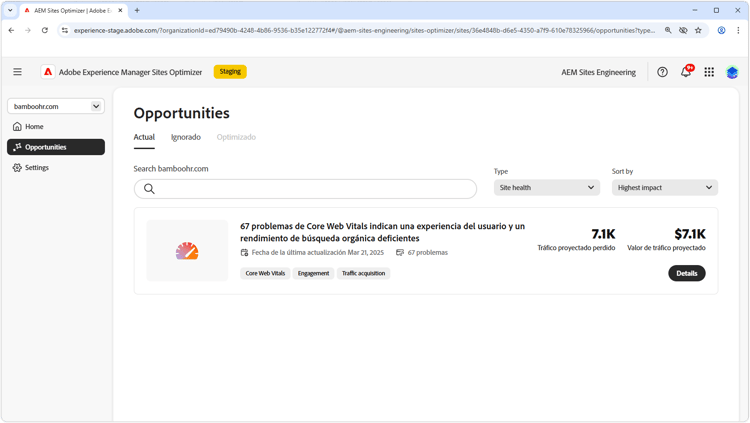Click Fecha de la última actualización text
The image size is (750, 423).
click(318, 252)
